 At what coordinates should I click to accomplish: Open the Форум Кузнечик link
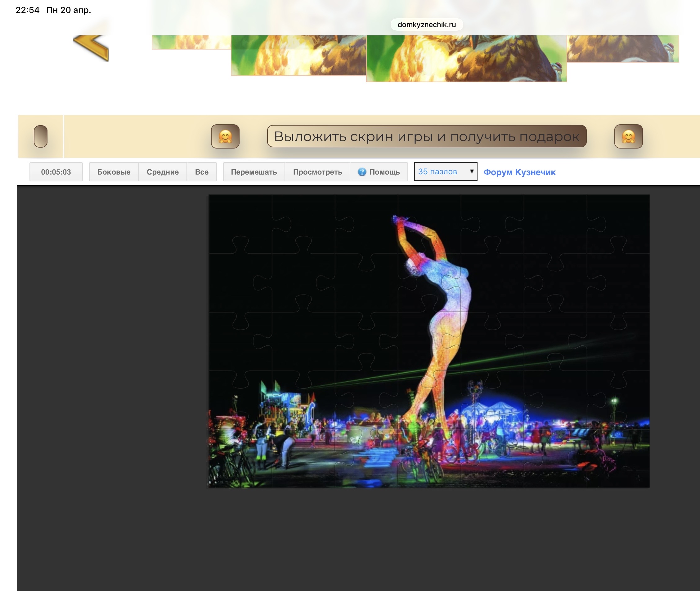pos(519,172)
